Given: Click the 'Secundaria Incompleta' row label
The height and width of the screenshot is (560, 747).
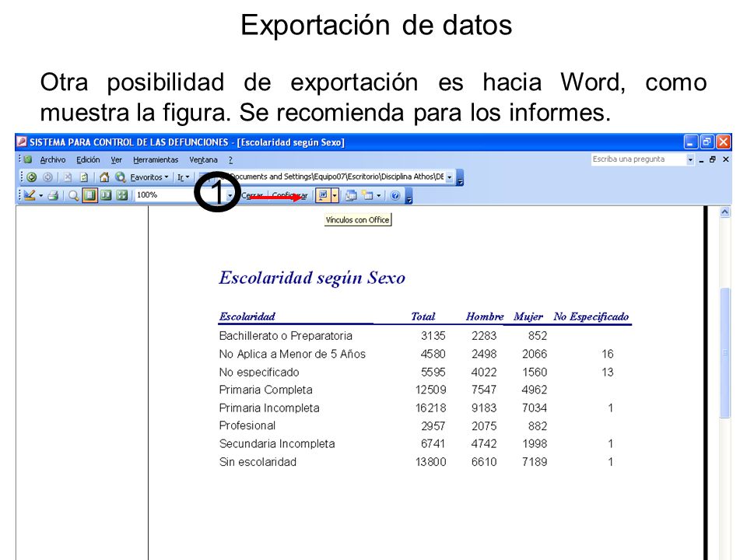Looking at the screenshot, I should (277, 444).
